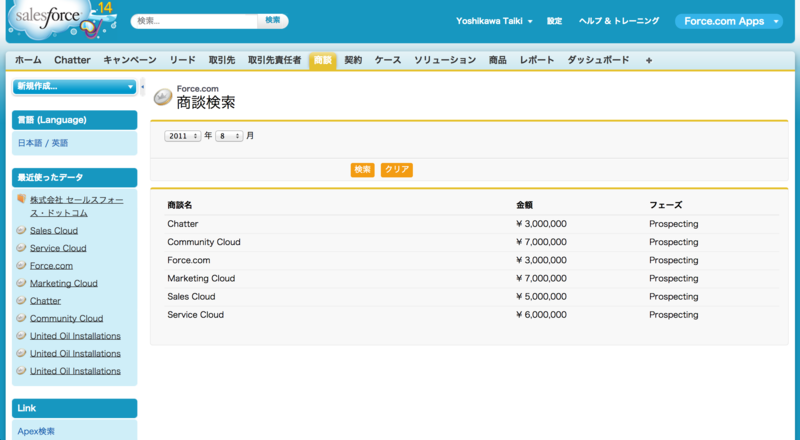Open Sales Cloud recent item link
This screenshot has width=800, height=440.
click(54, 231)
